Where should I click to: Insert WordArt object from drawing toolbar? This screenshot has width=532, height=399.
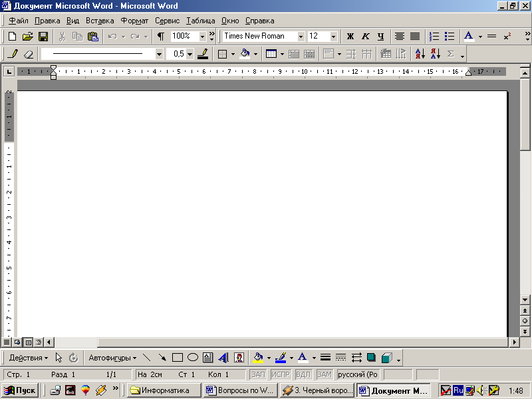[x=223, y=358]
